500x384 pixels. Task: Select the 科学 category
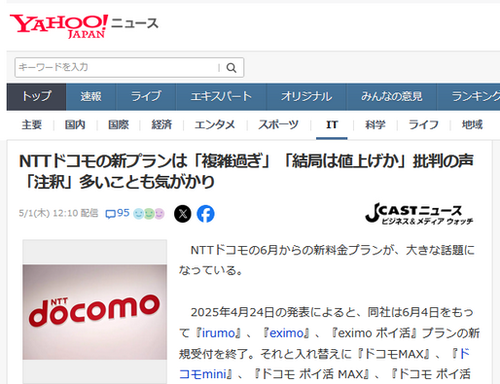click(375, 125)
